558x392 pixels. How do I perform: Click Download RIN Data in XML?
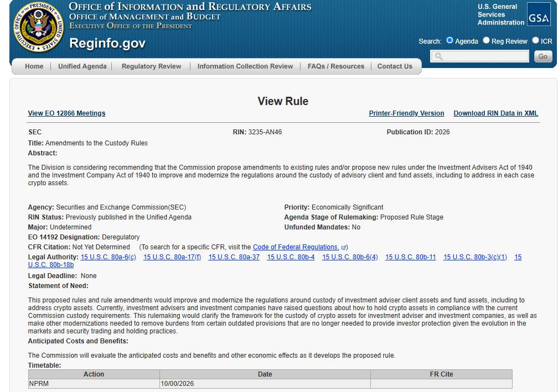click(496, 113)
